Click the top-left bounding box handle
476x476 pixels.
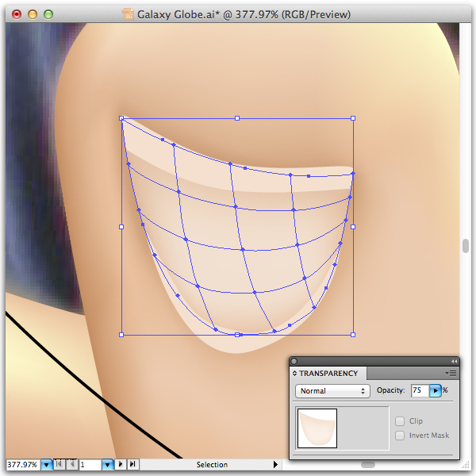[x=121, y=118]
